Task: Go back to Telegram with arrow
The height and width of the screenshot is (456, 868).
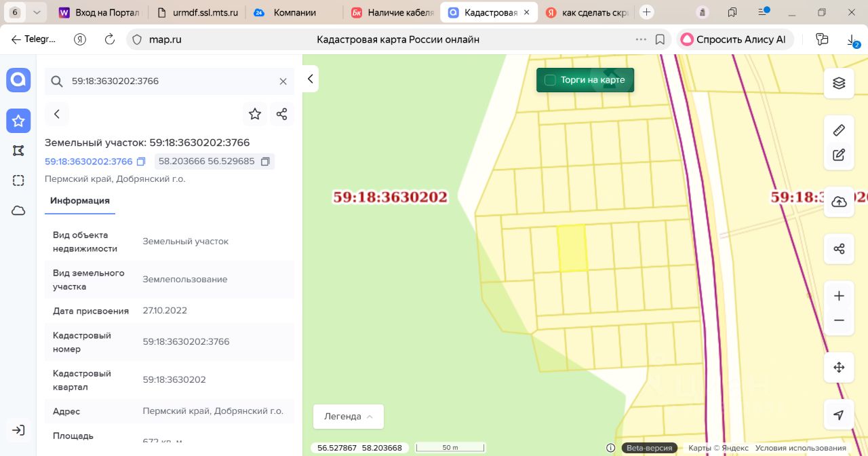Action: [x=33, y=39]
